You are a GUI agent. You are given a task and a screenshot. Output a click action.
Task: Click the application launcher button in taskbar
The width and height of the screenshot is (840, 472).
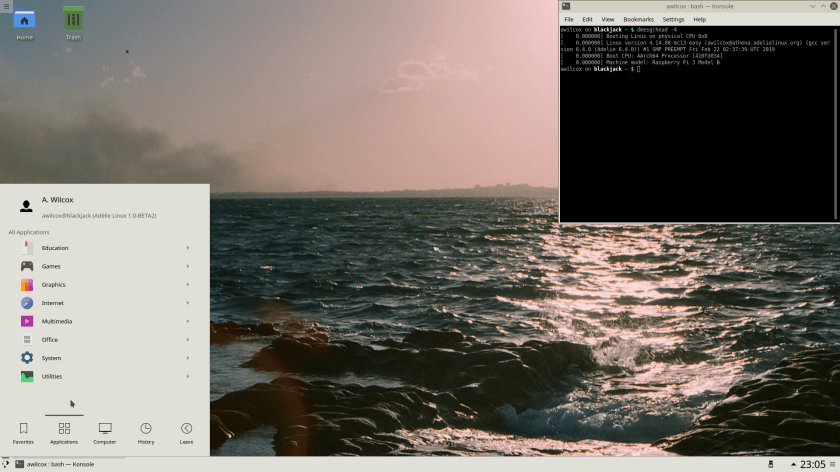6,464
